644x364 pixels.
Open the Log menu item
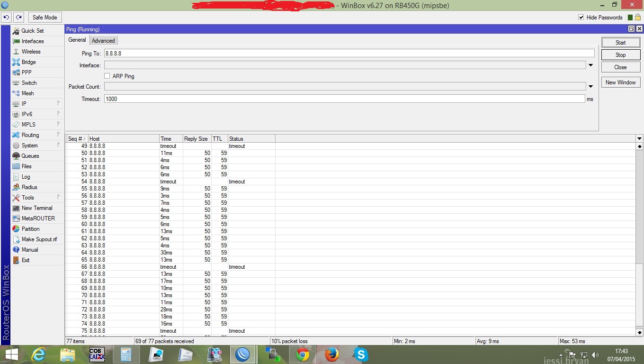click(x=37, y=177)
